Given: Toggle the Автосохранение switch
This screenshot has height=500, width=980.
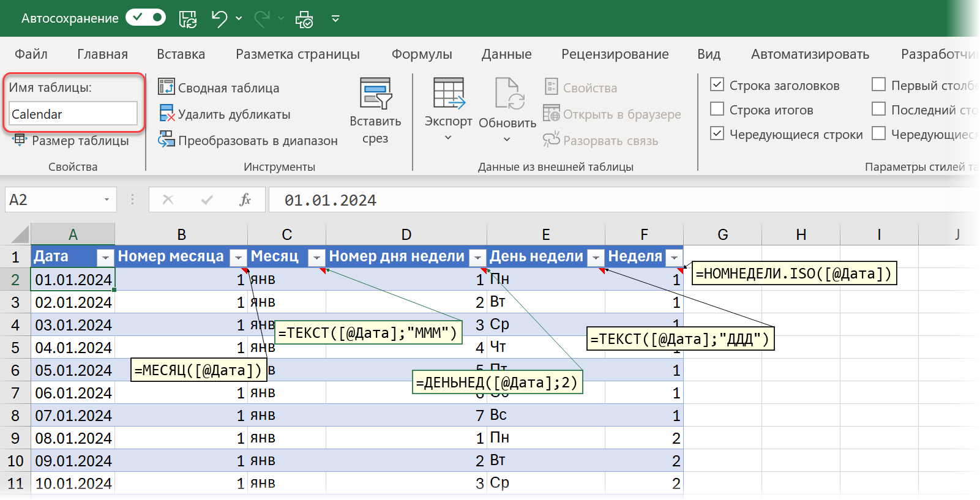Looking at the screenshot, I should (x=146, y=18).
